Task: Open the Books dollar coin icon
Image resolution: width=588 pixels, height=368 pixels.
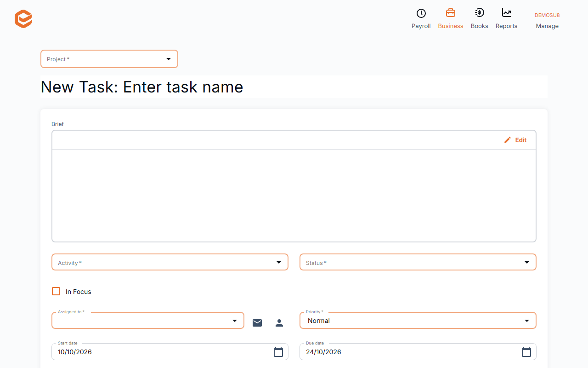Action: tap(480, 13)
